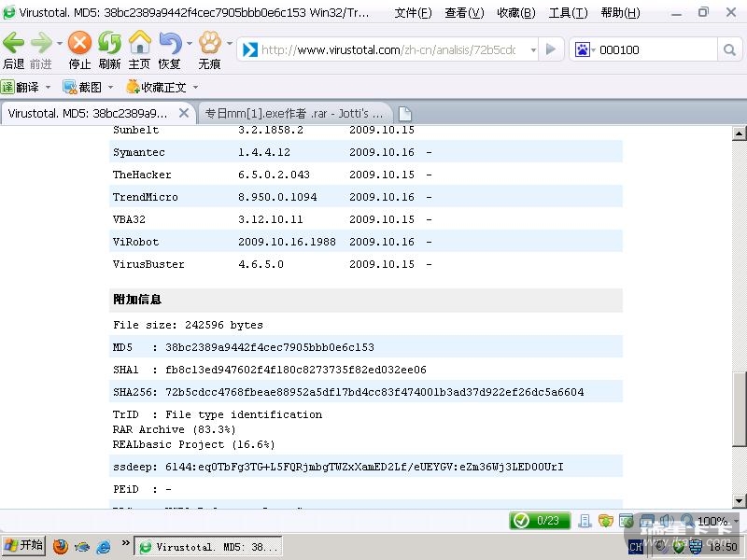Expand the 收藏正文 dropdown arrow
747x560 pixels.
pos(195,88)
